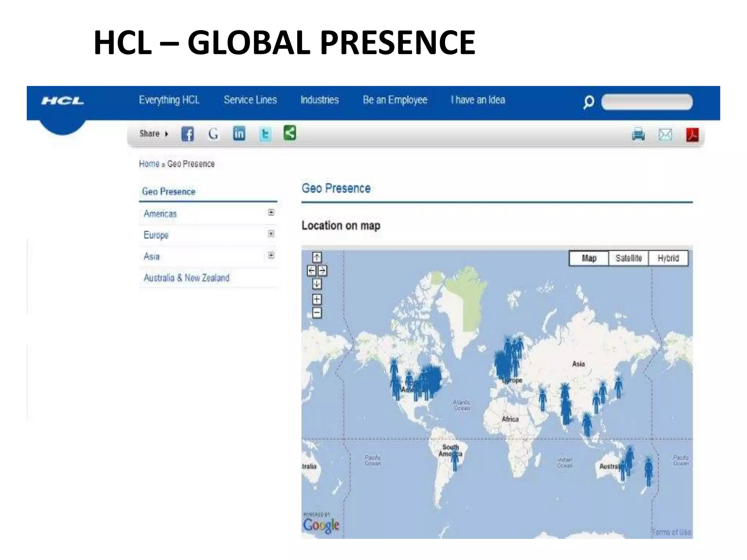Focus the site search field

pos(647,102)
